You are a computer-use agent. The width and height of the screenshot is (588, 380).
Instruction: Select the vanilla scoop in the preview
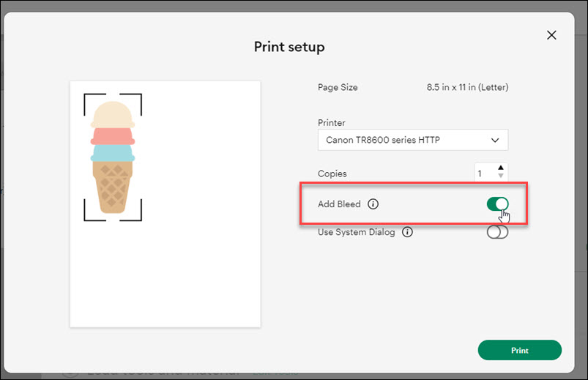coord(113,114)
